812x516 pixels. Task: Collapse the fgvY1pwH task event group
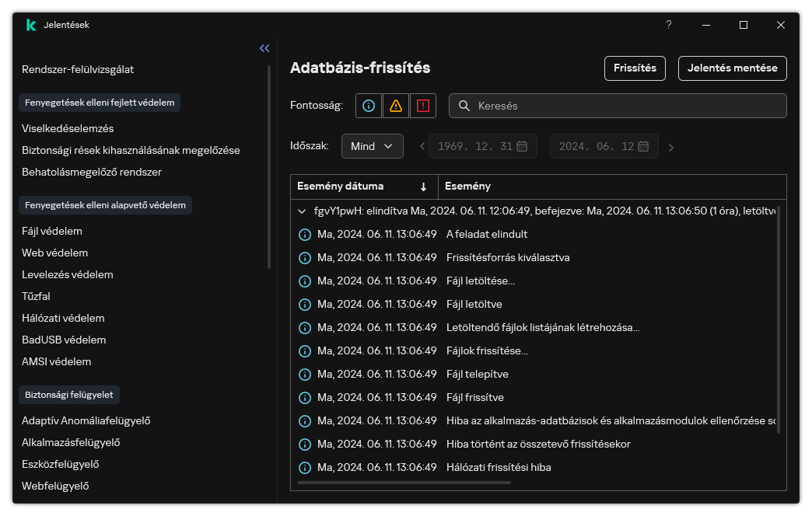pos(302,211)
